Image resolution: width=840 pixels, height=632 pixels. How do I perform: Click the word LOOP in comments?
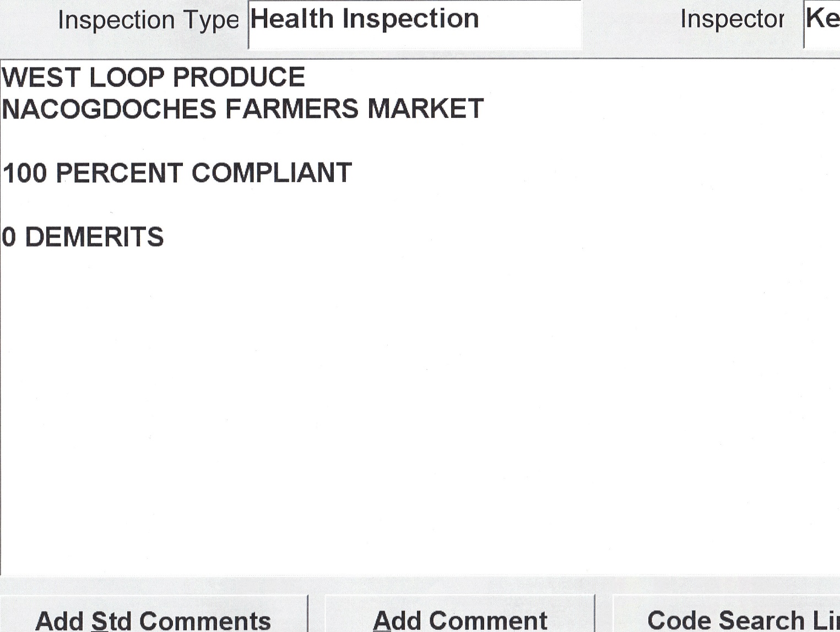[x=127, y=77]
